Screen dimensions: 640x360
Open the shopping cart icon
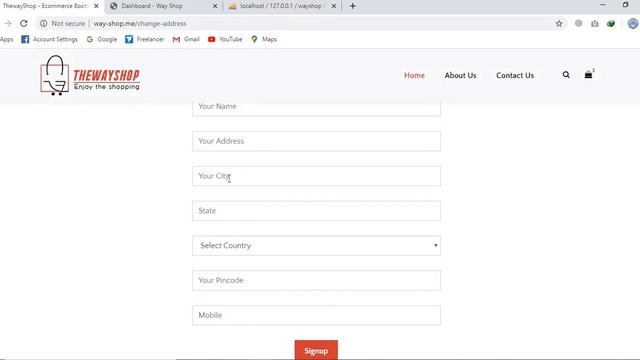click(588, 75)
